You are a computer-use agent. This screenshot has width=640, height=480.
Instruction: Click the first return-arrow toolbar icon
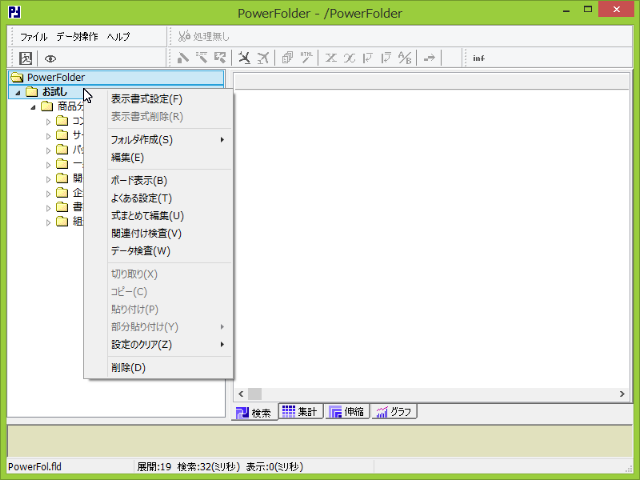point(368,58)
